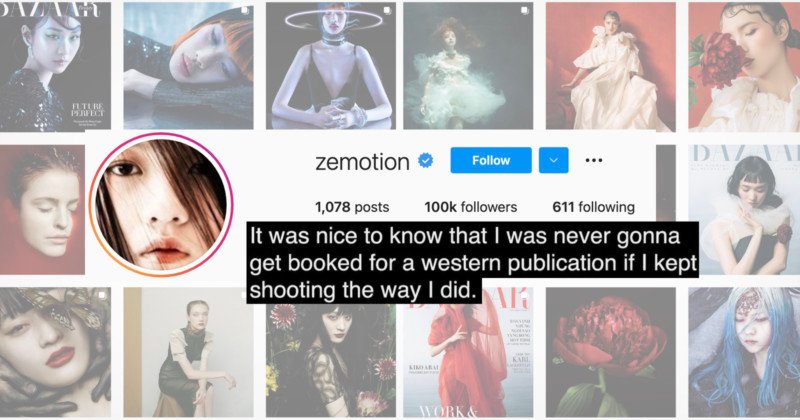This screenshot has height=420, width=800.
Task: Open the white gown on red background post
Action: (611, 66)
